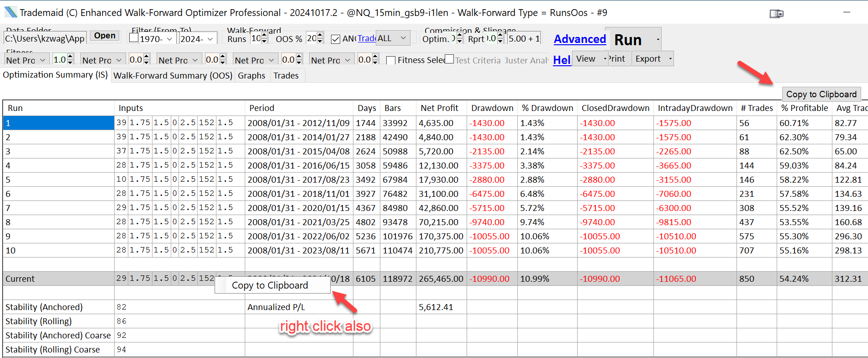Screen dimensions: 868x358
Task: Open the Advanced settings link
Action: point(579,39)
